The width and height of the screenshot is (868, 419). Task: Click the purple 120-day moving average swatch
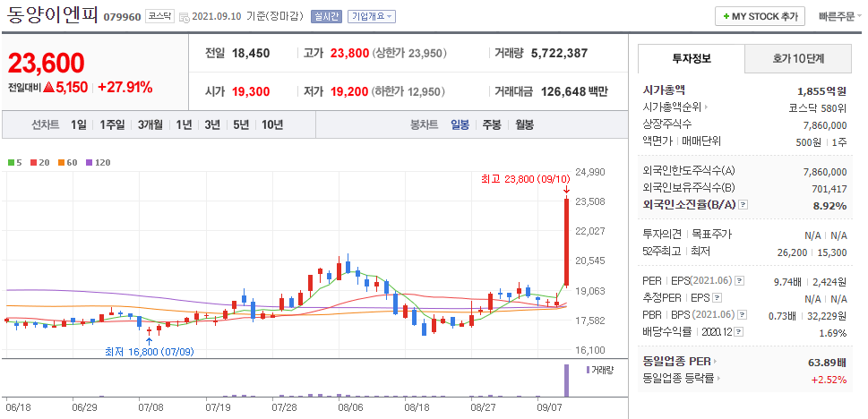pos(89,163)
